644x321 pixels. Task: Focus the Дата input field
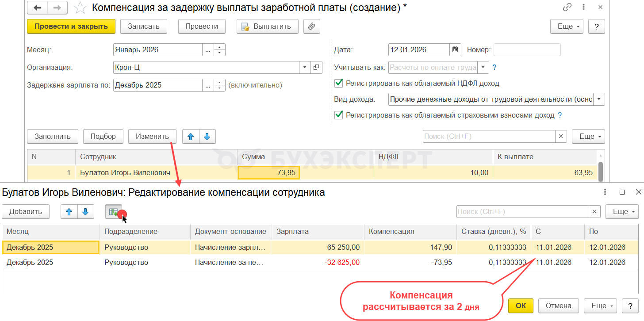[x=419, y=50]
